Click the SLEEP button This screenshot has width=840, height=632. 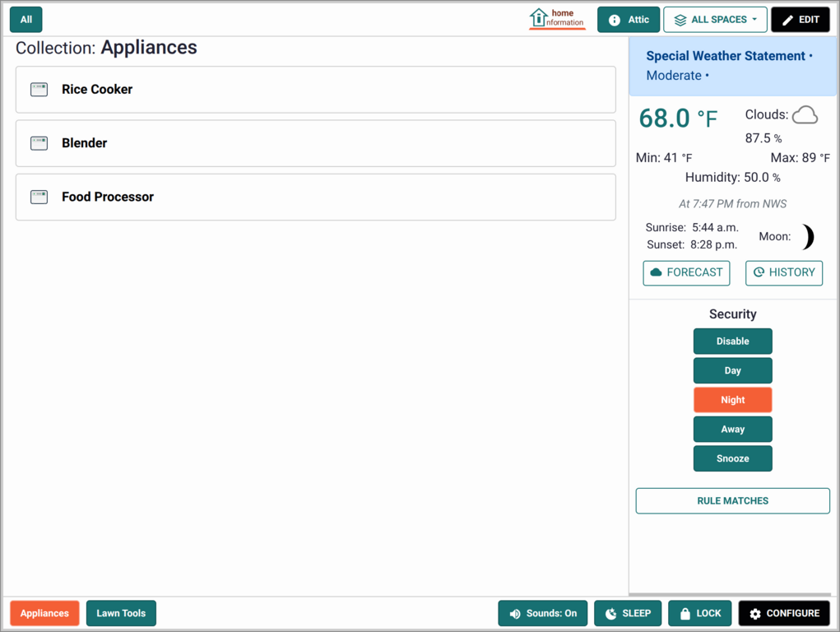coord(628,613)
